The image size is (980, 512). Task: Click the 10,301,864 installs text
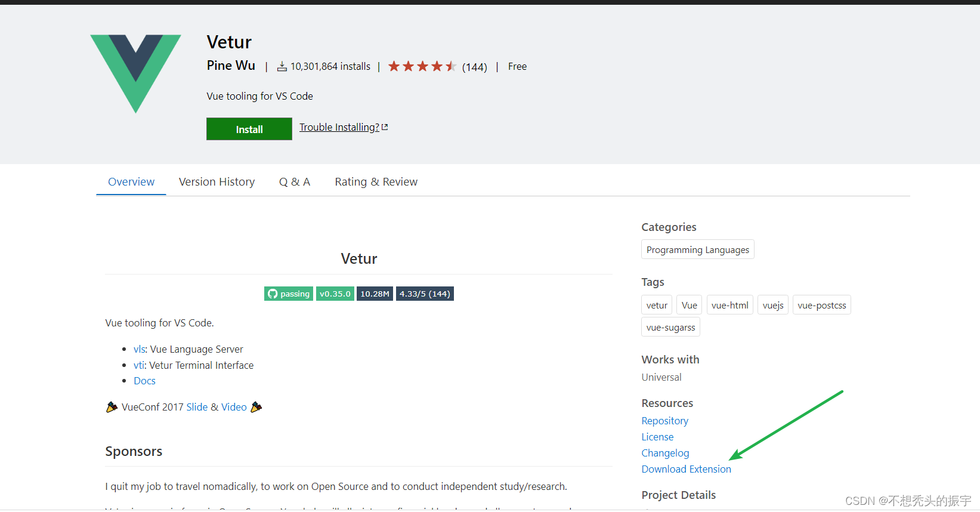330,66
